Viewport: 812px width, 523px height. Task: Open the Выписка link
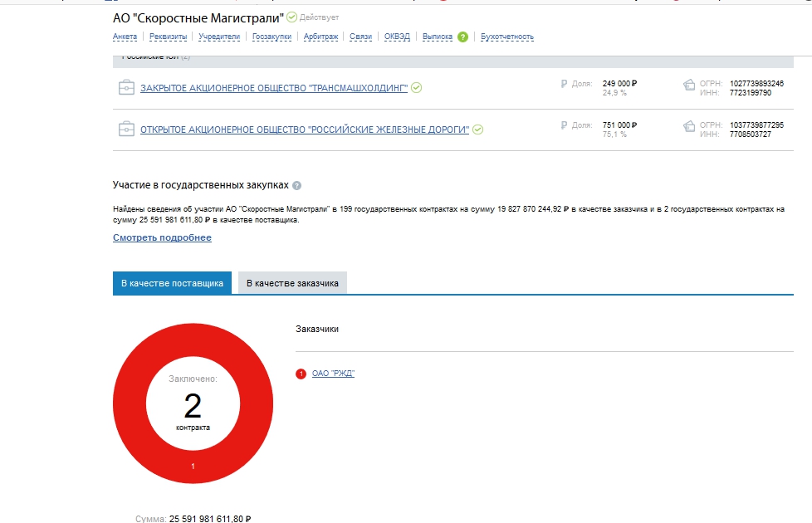[x=438, y=37]
